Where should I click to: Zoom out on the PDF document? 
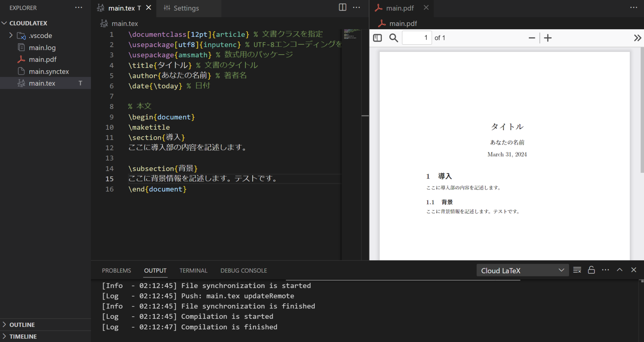click(x=531, y=38)
